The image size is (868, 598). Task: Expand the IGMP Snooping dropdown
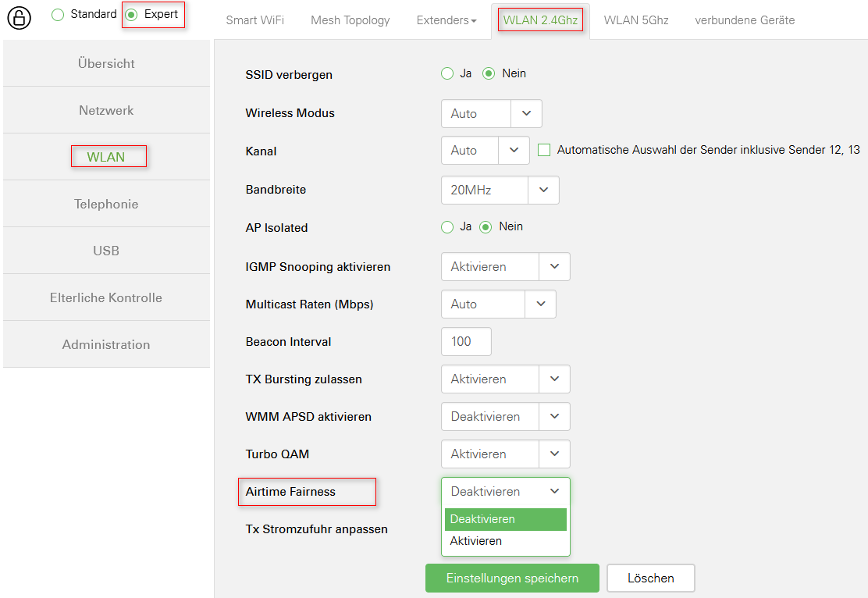pyautogui.click(x=505, y=266)
